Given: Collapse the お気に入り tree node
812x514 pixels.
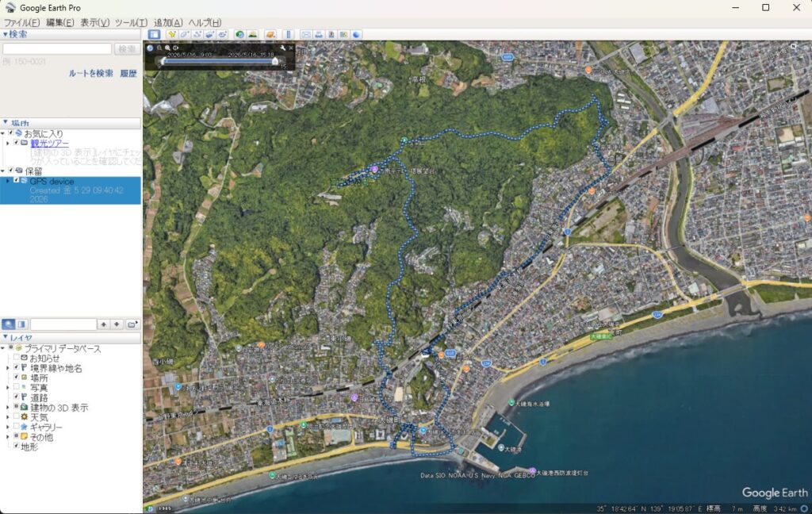Looking at the screenshot, I should click(x=2, y=134).
